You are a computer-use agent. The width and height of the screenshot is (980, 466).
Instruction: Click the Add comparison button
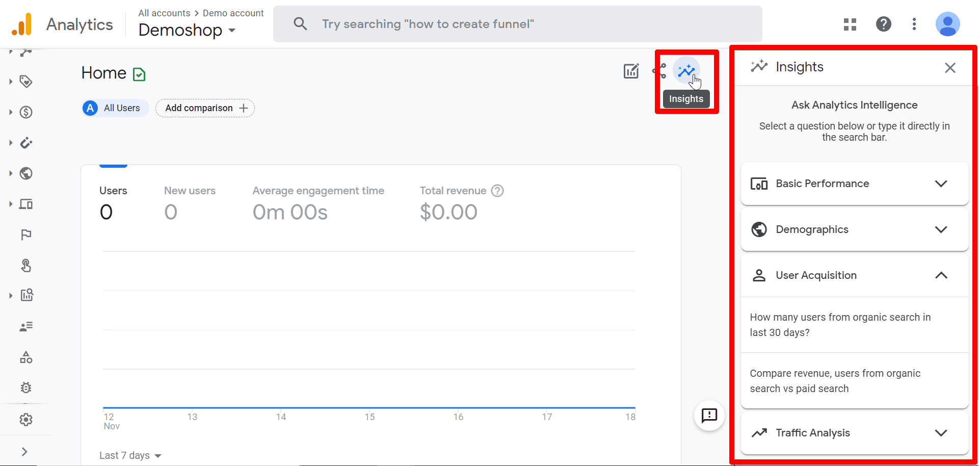click(x=205, y=108)
